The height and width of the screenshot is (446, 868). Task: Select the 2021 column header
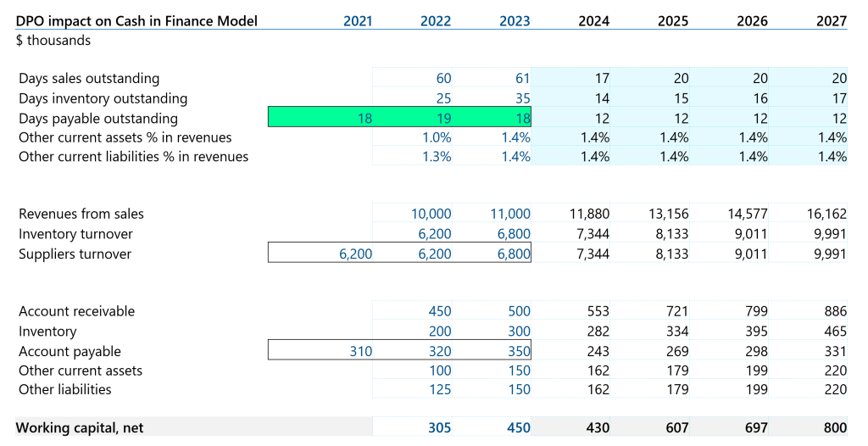pos(357,21)
